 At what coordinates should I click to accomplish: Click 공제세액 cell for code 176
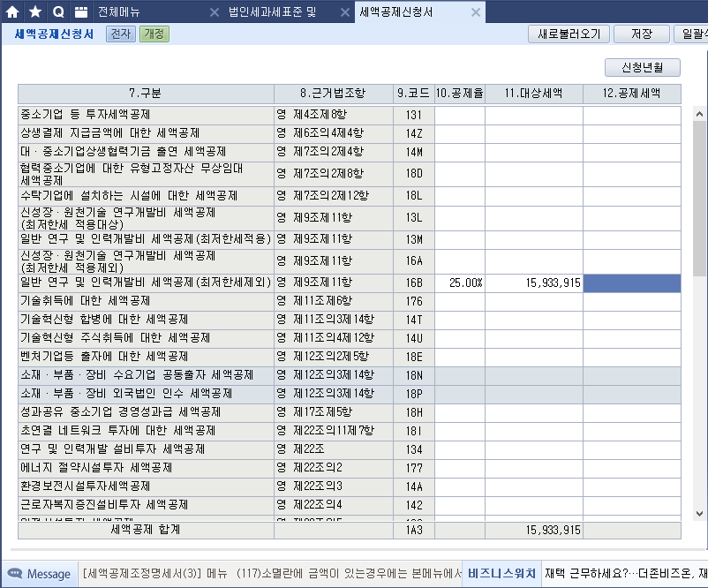click(x=632, y=301)
